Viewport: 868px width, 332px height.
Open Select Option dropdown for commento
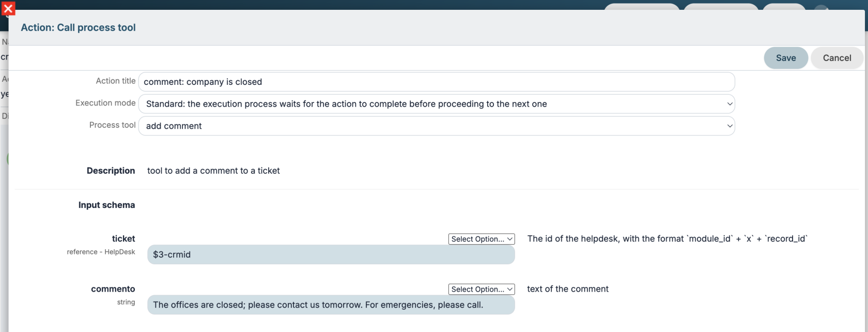[482, 289]
